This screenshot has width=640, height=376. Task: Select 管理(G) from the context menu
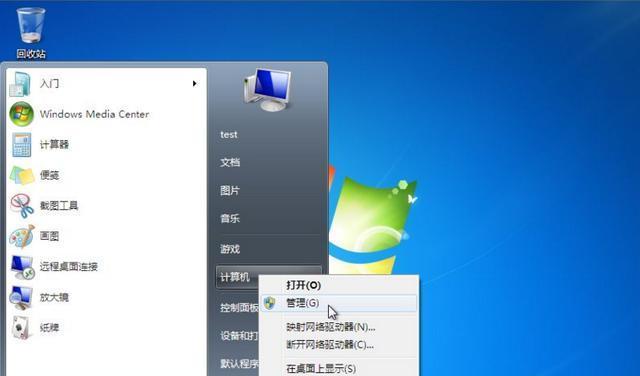coord(338,303)
